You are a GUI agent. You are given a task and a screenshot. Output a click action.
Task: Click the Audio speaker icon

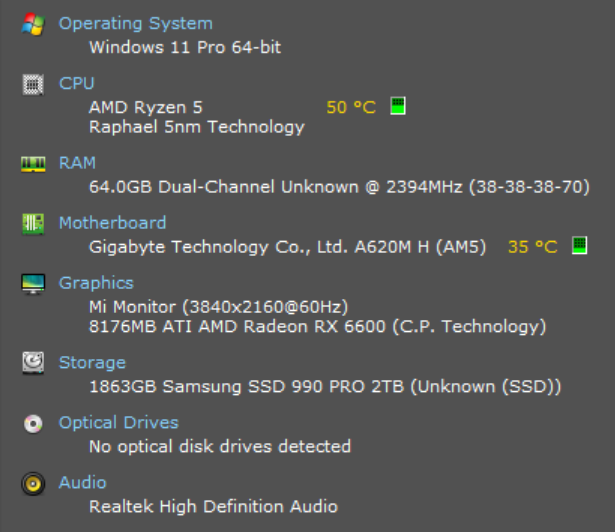(34, 484)
